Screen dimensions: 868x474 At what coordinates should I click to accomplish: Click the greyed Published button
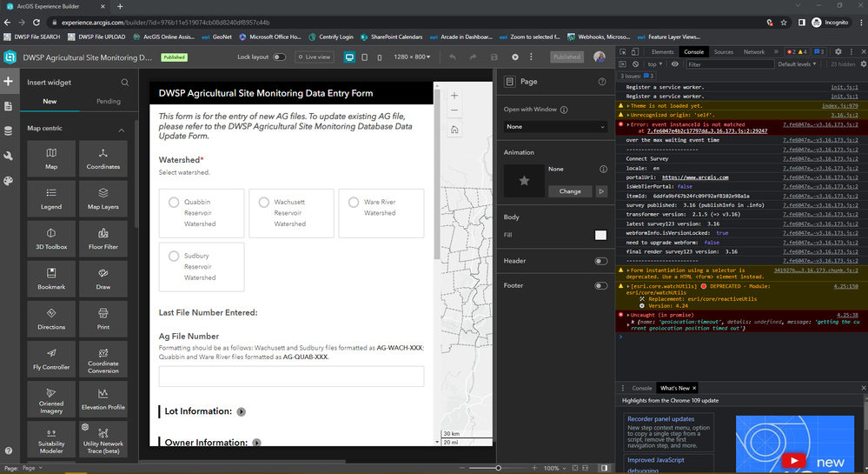[567, 57]
